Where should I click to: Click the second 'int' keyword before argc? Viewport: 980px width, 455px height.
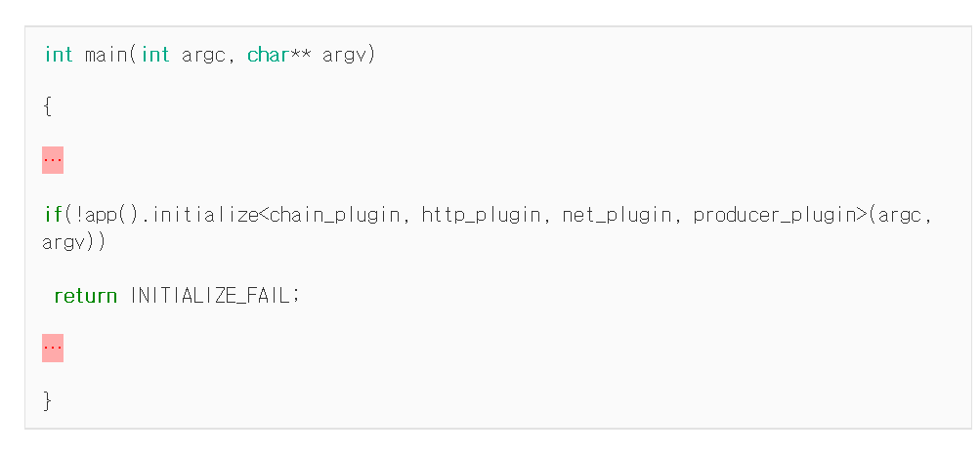tap(155, 55)
